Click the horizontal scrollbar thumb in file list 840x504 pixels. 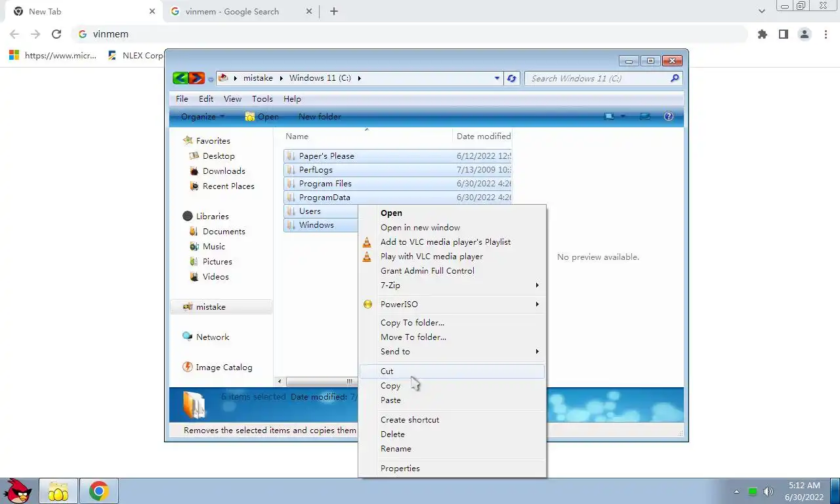[x=322, y=381]
